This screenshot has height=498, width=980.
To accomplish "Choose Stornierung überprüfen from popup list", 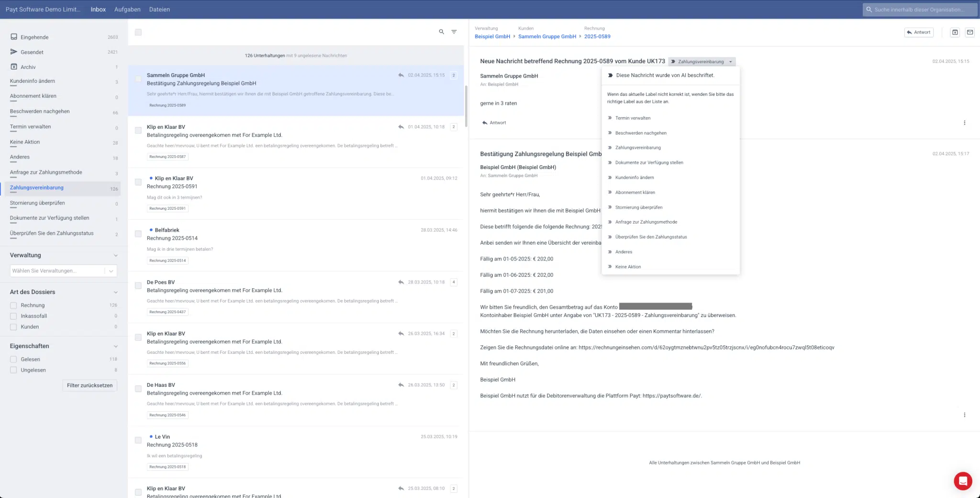I will tap(639, 207).
